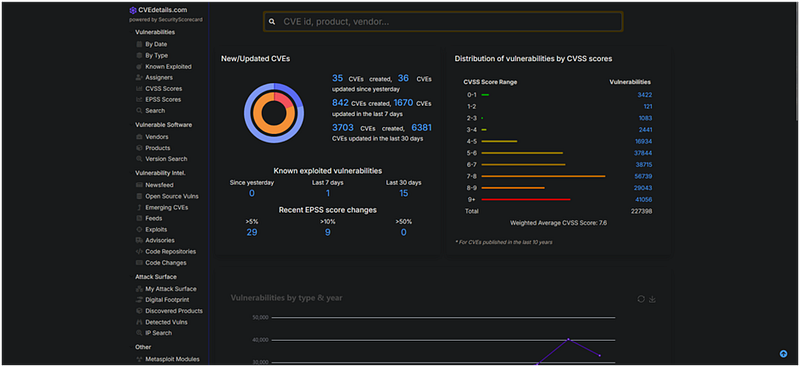The height and width of the screenshot is (367, 800).
Task: Open My Attack Surface in sidebar
Action: (171, 289)
